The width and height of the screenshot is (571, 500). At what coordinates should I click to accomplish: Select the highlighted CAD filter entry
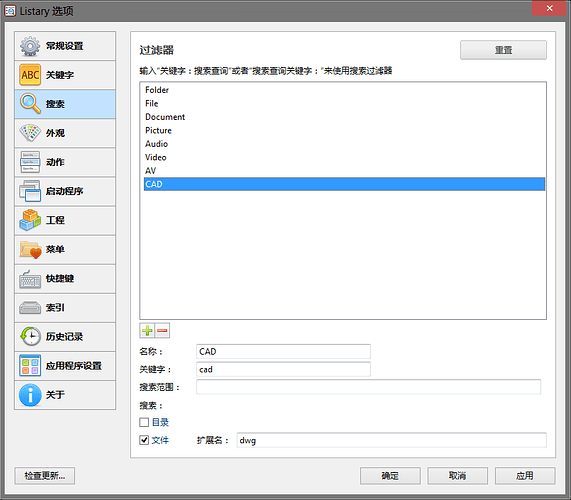point(344,184)
